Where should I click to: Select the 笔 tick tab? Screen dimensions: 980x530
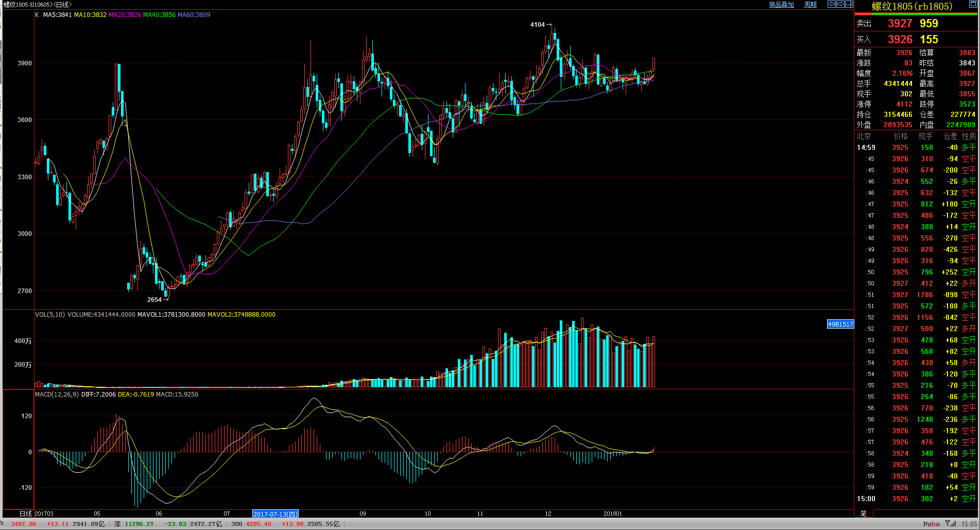pyautogui.click(x=864, y=513)
